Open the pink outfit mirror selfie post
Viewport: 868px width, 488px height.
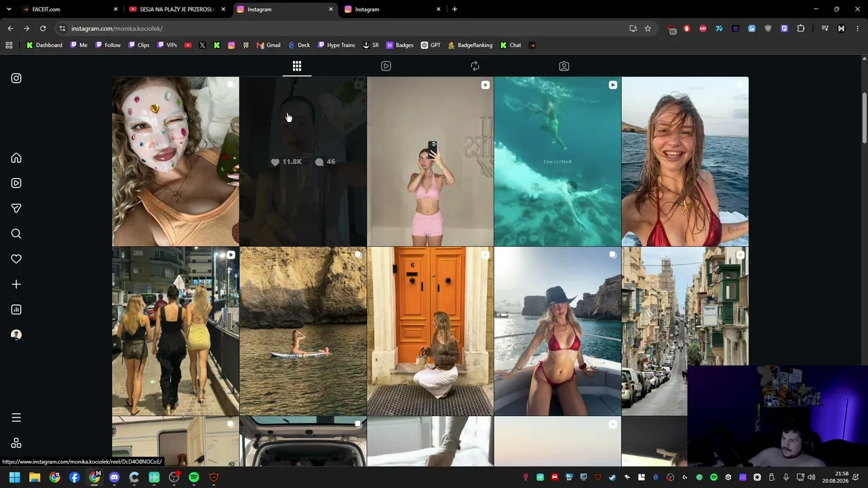tap(431, 161)
